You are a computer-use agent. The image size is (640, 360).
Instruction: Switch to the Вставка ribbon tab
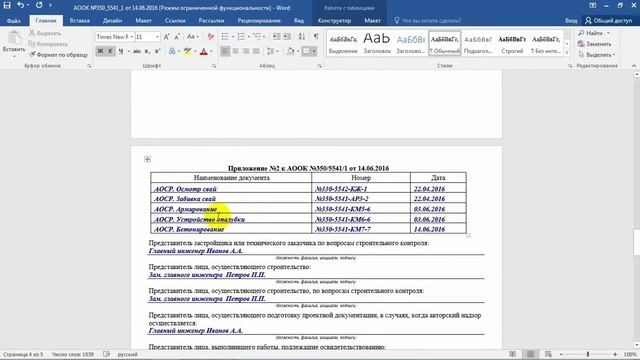80,20
